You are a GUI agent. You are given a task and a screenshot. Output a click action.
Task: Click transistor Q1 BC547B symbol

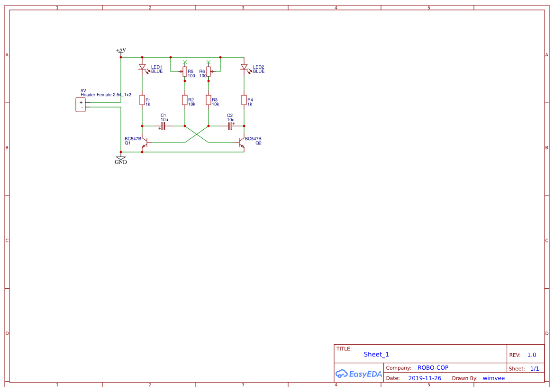click(145, 142)
